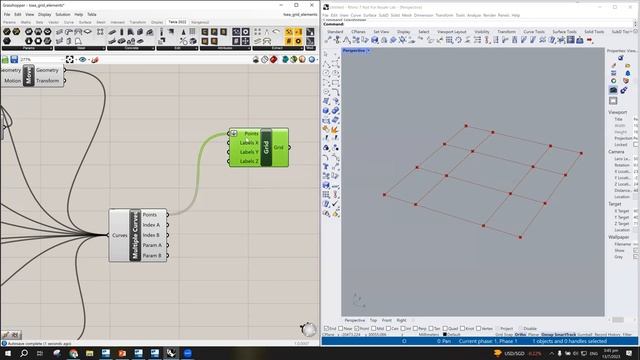
Task: Click the taskbar search magnifier icon
Action: tap(24, 353)
